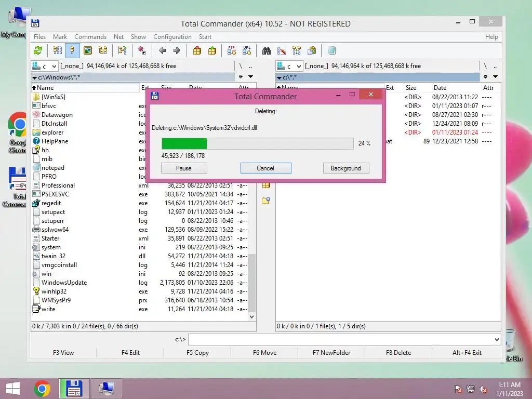Open left panel drive C dropdown
This screenshot has height=399, width=532.
click(x=45, y=66)
